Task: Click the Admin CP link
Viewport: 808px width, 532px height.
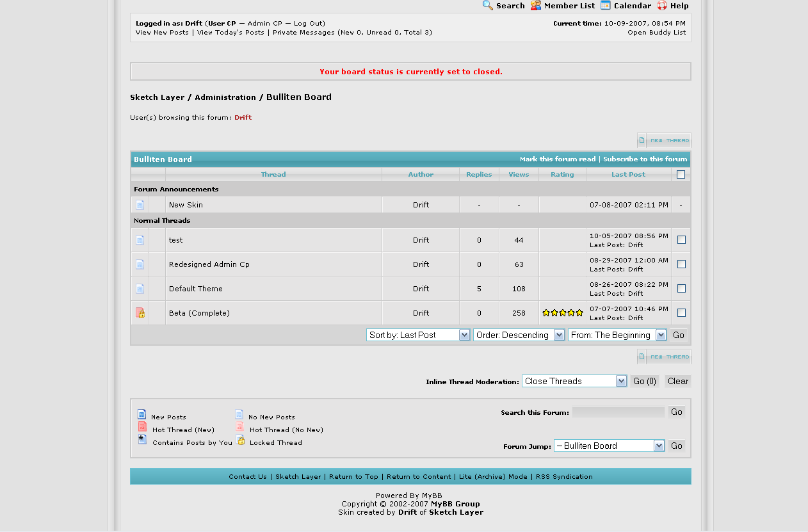Action: (x=264, y=24)
